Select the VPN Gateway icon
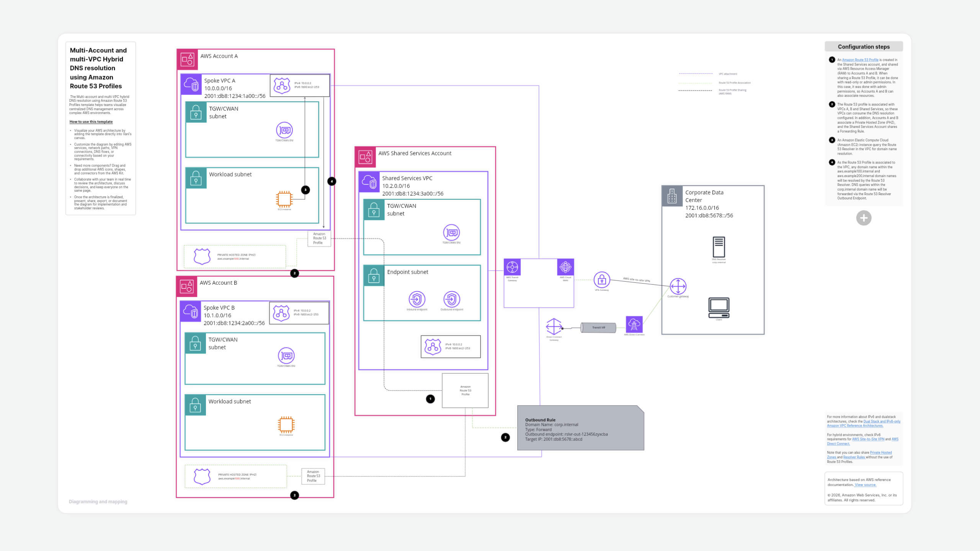 tap(602, 280)
